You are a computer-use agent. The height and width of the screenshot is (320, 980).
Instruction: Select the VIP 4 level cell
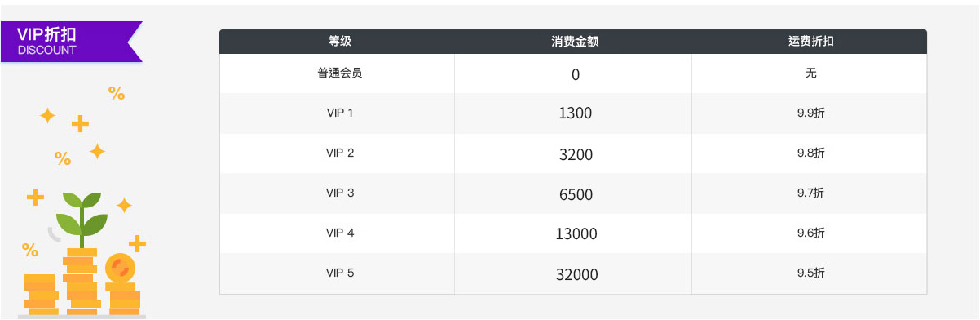click(x=340, y=233)
